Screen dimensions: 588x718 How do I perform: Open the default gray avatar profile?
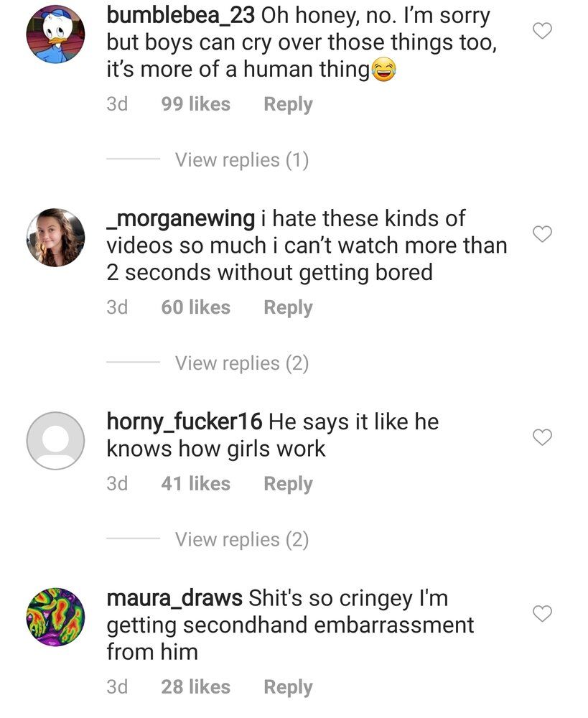tap(55, 441)
